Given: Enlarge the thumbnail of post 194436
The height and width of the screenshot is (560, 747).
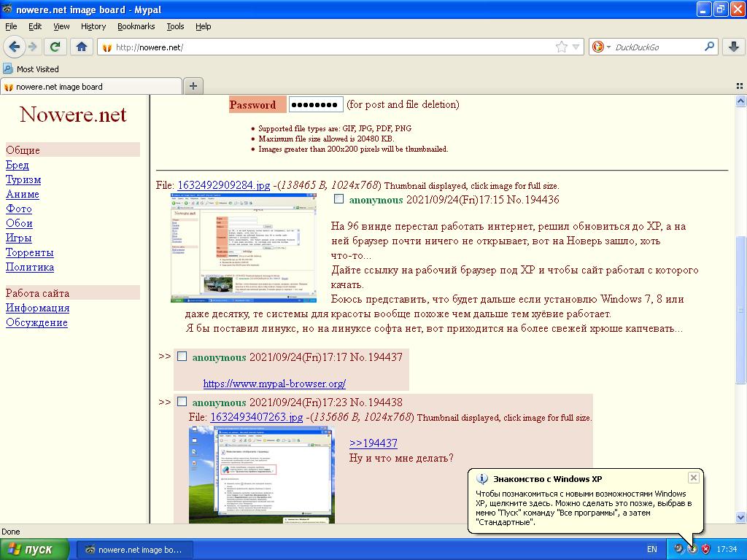Looking at the screenshot, I should 244,248.
